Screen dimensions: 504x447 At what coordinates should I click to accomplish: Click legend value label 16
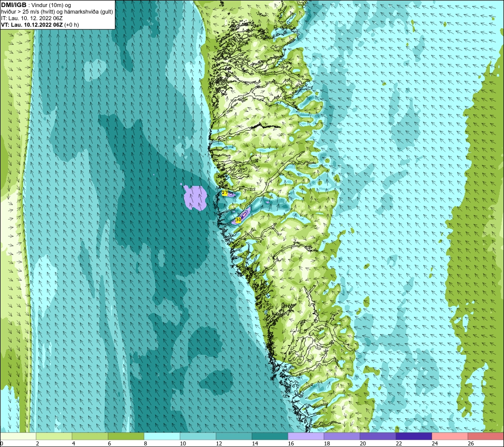(x=291, y=443)
